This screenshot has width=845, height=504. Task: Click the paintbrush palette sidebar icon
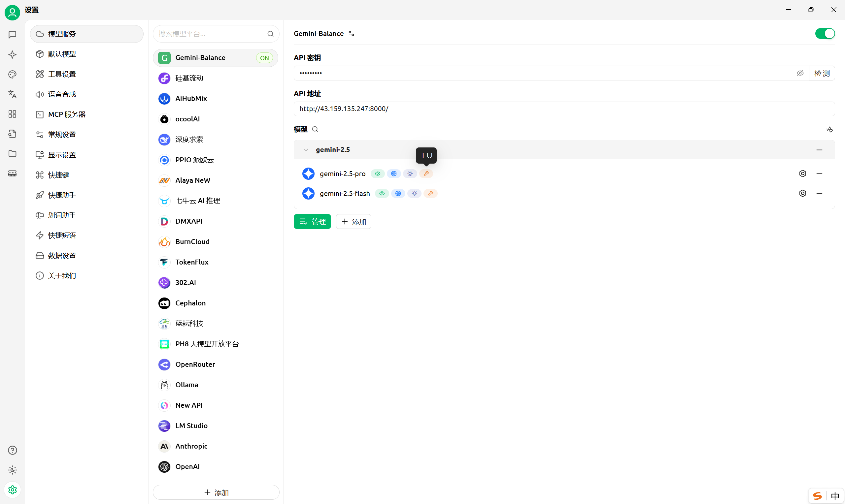[x=12, y=74]
